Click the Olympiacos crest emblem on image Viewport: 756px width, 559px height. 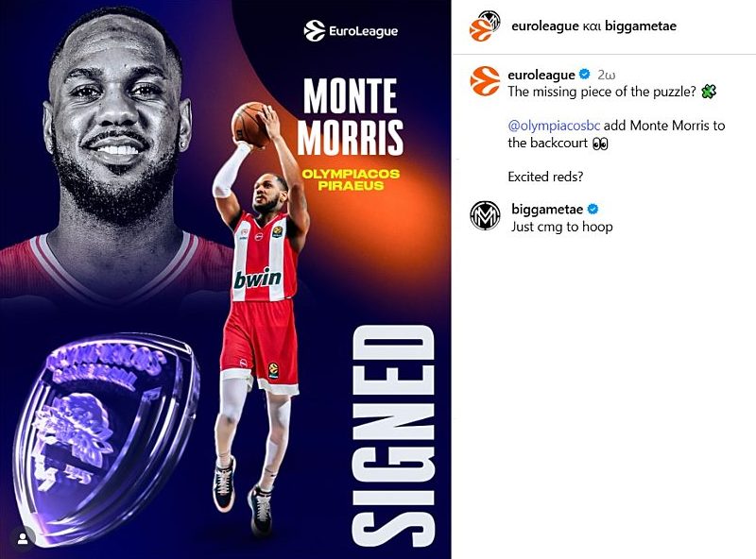pyautogui.click(x=106, y=438)
